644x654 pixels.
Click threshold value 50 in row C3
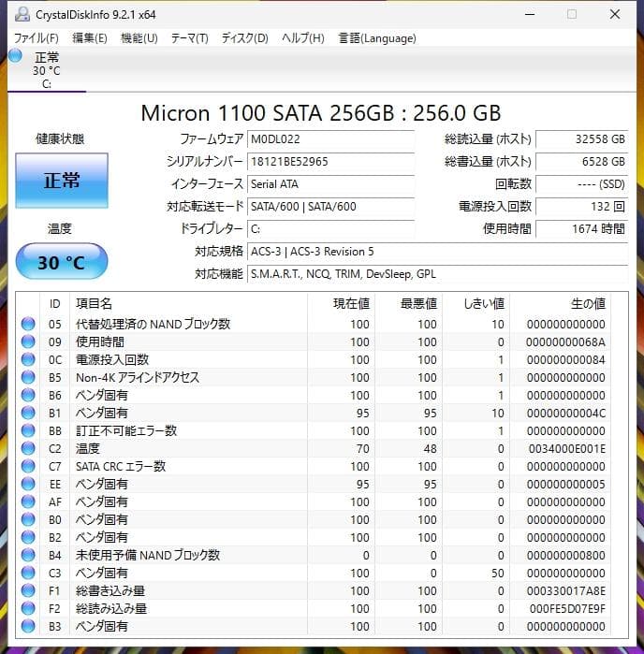point(497,574)
